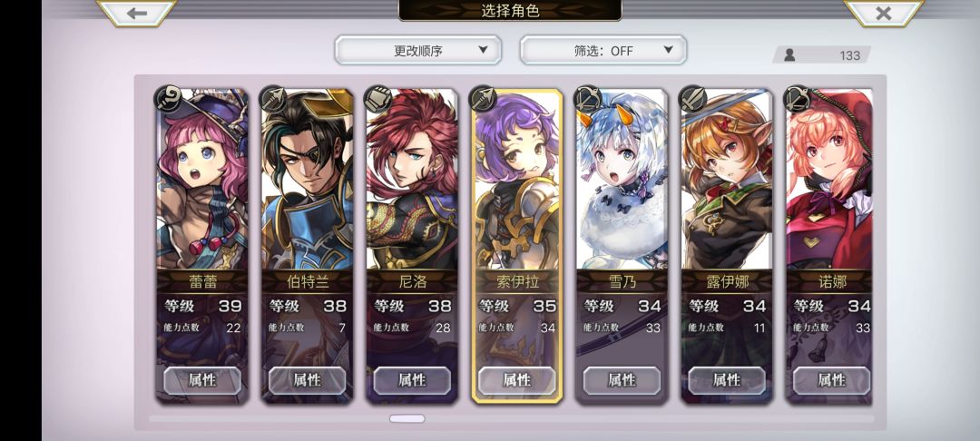Click the horizontal scrollbar handle below the cards

click(407, 418)
